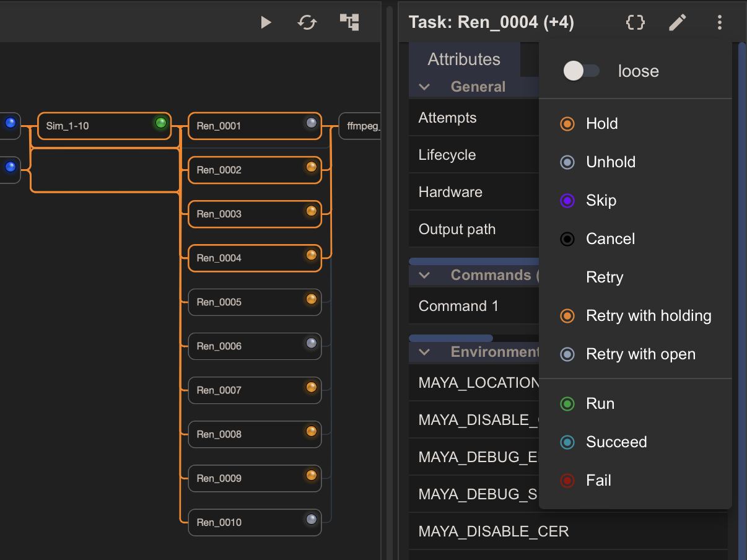Image resolution: width=747 pixels, height=560 pixels.
Task: Collapse the General section
Action: tap(424, 87)
